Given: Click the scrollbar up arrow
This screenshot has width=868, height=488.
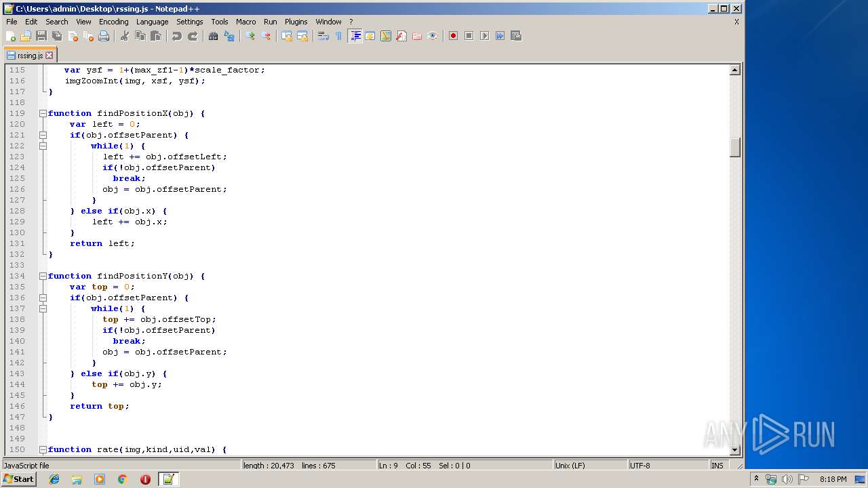Looking at the screenshot, I should (x=734, y=70).
